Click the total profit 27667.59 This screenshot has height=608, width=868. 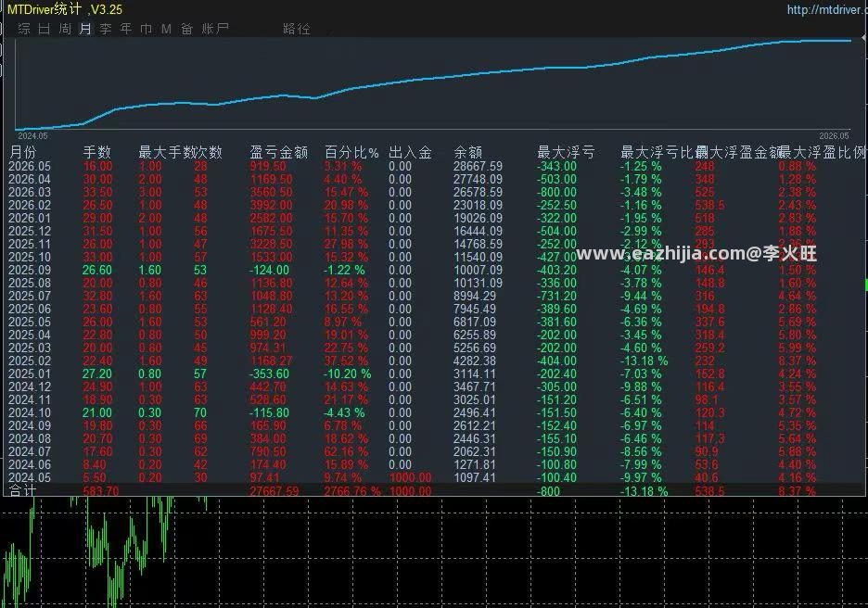(274, 491)
